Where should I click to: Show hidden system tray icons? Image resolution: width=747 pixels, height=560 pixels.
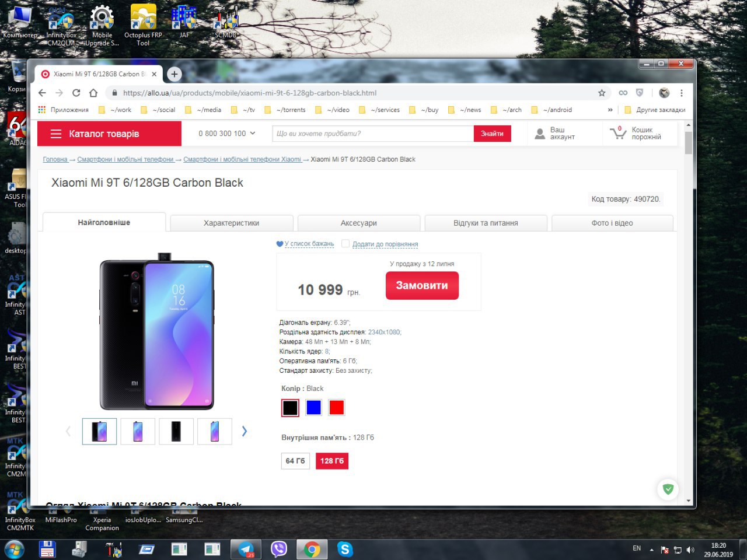(651, 549)
